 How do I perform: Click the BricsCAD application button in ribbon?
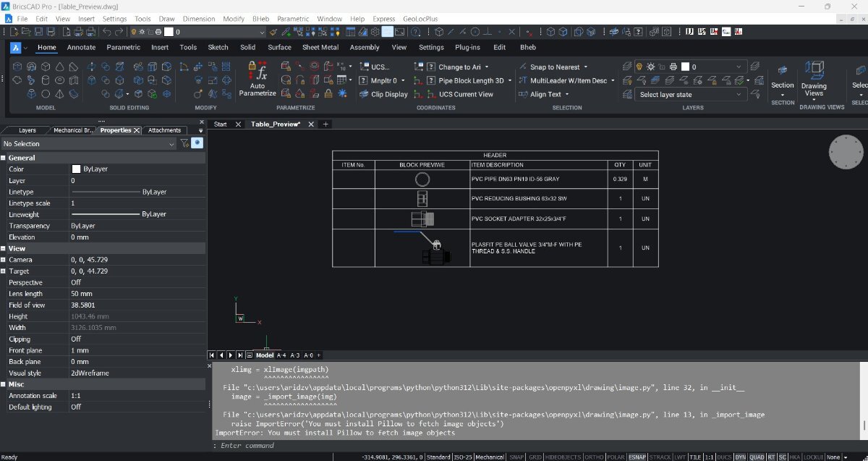[x=16, y=48]
